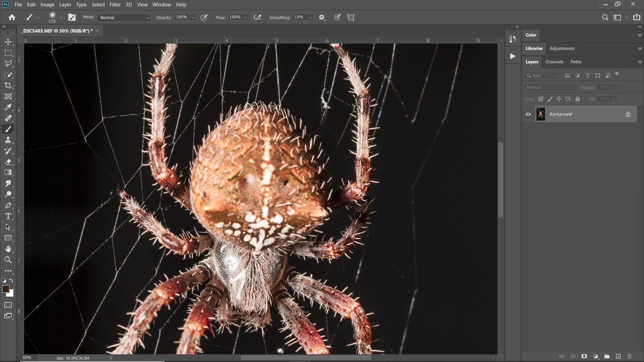
Task: Select the Zoom tool
Action: coord(8,260)
